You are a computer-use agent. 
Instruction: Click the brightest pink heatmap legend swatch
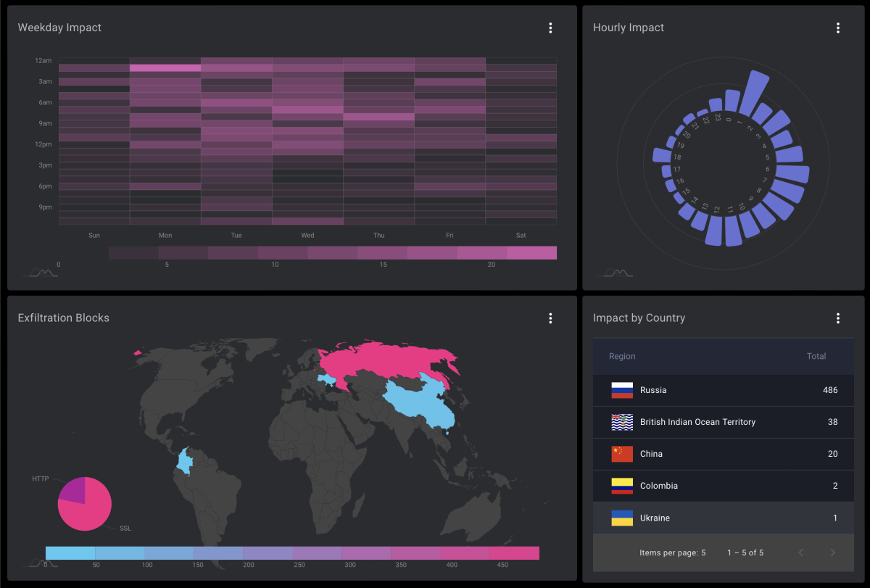pyautogui.click(x=531, y=252)
